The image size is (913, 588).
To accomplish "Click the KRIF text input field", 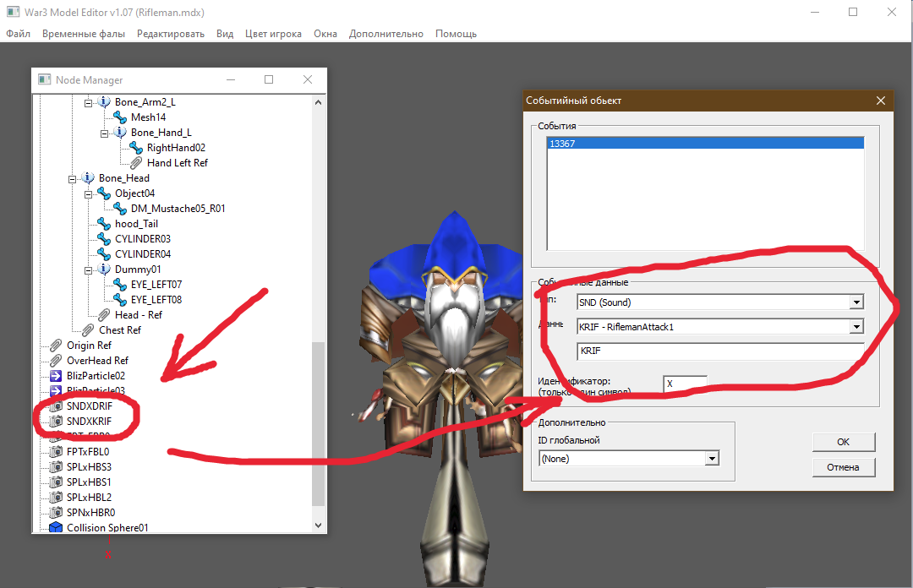I will 720,351.
